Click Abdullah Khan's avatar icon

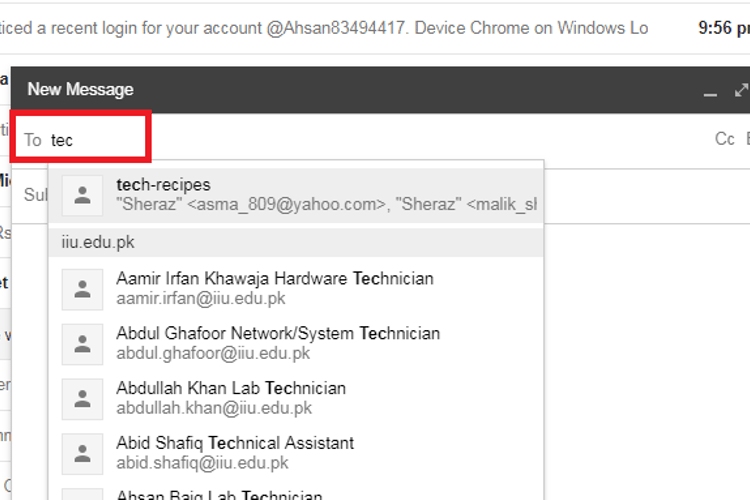(83, 398)
